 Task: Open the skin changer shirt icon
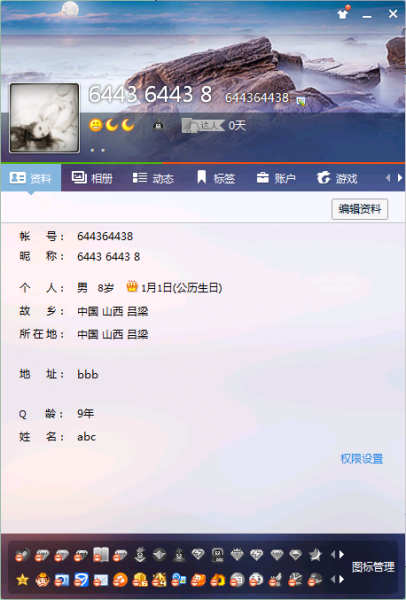343,14
